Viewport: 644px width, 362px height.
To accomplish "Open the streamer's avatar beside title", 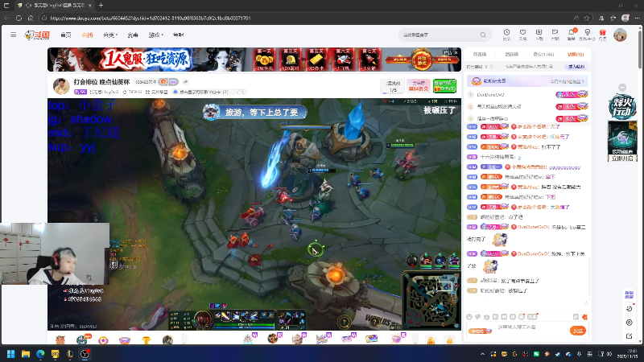I will 61,86.
